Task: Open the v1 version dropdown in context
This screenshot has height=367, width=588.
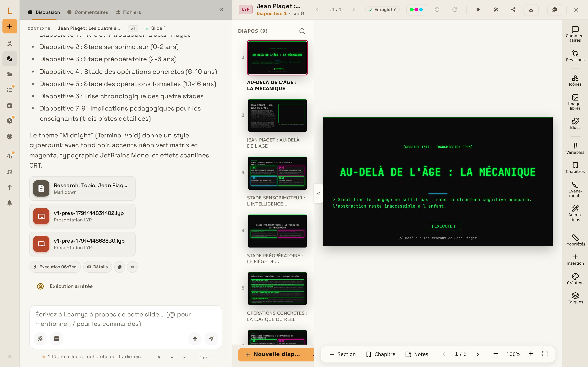Action: pyautogui.click(x=133, y=28)
